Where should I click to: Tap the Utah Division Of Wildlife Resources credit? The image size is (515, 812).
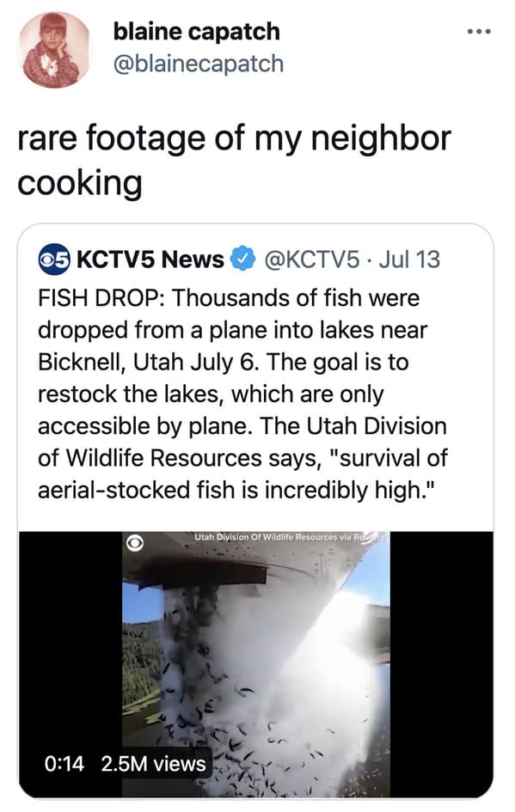(x=289, y=537)
